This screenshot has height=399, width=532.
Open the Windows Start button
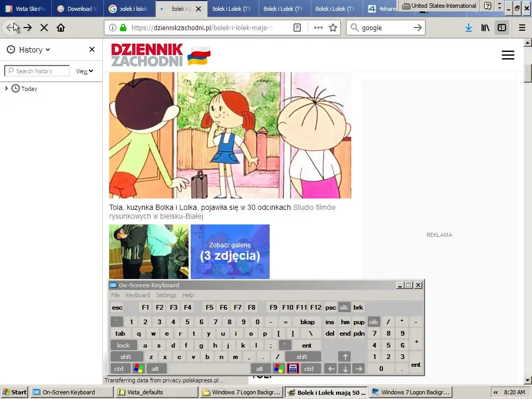pos(15,392)
